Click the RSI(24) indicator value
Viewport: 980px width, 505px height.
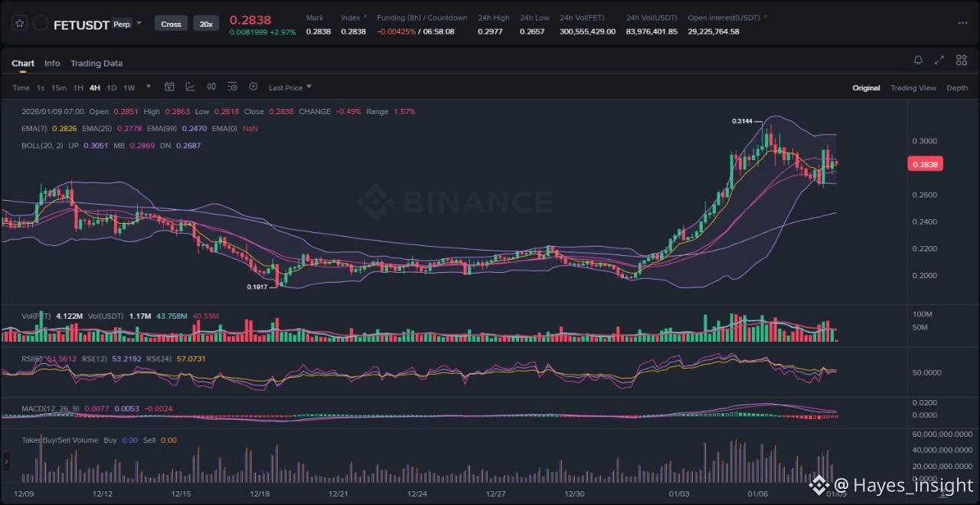191,359
